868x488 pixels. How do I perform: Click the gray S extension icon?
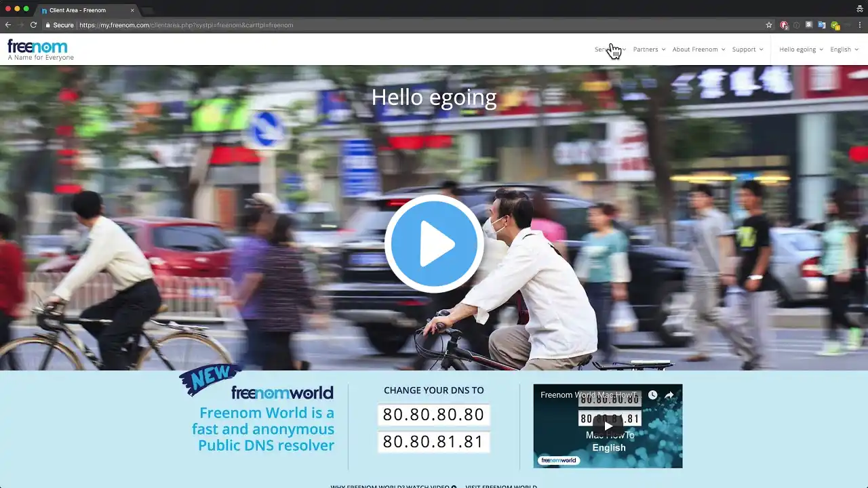(x=809, y=25)
